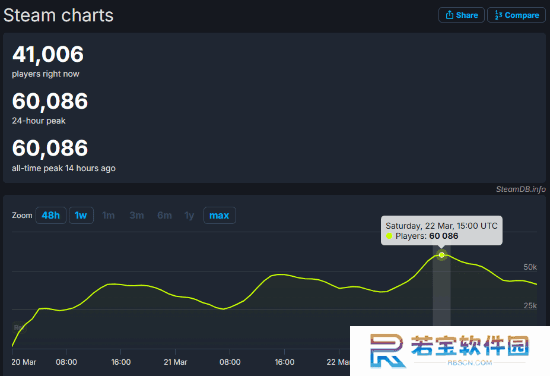Pick the 1y zoom option

pos(189,215)
